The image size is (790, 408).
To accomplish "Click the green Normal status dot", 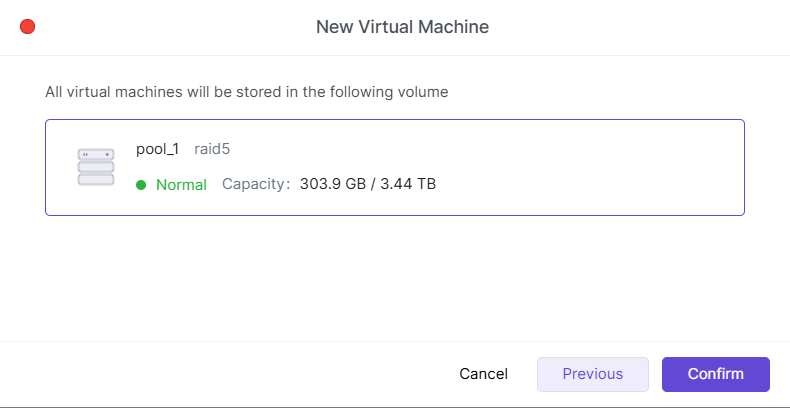I will click(x=141, y=184).
